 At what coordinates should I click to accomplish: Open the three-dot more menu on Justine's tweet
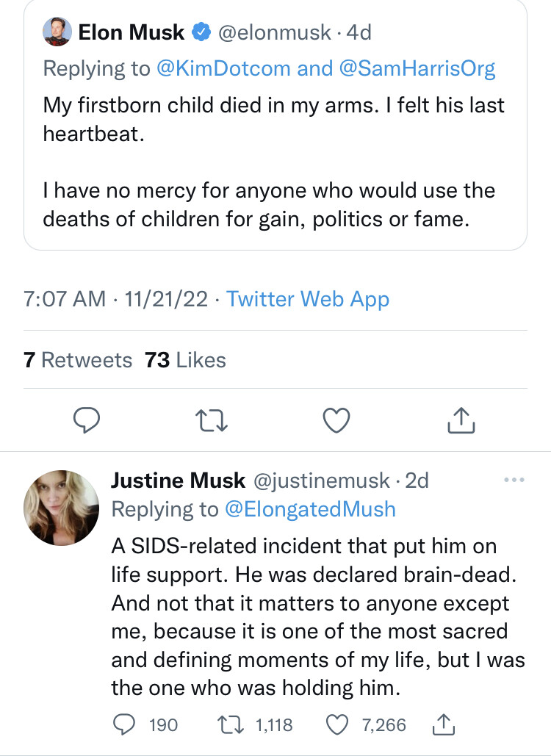[x=514, y=480]
